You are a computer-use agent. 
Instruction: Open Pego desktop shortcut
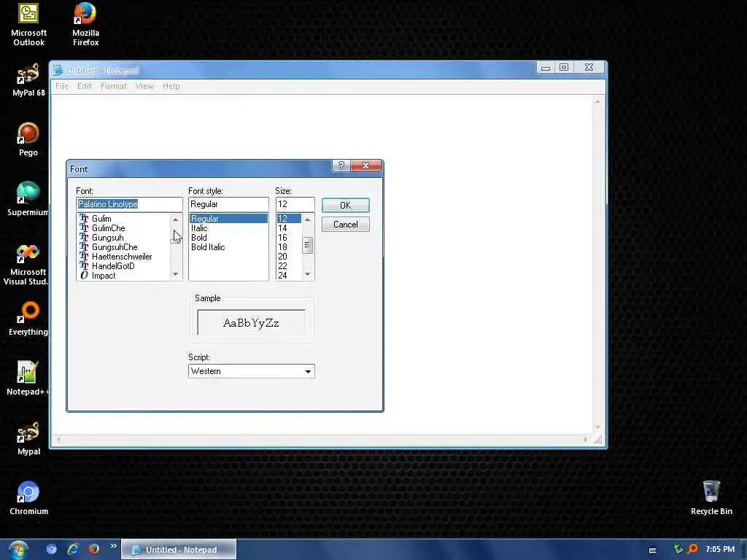28,139
